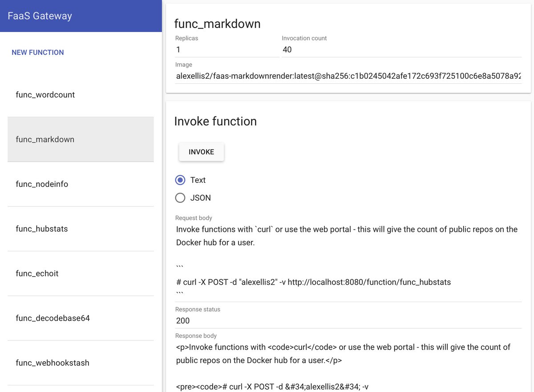Click the Response status field showing 200

(348, 321)
